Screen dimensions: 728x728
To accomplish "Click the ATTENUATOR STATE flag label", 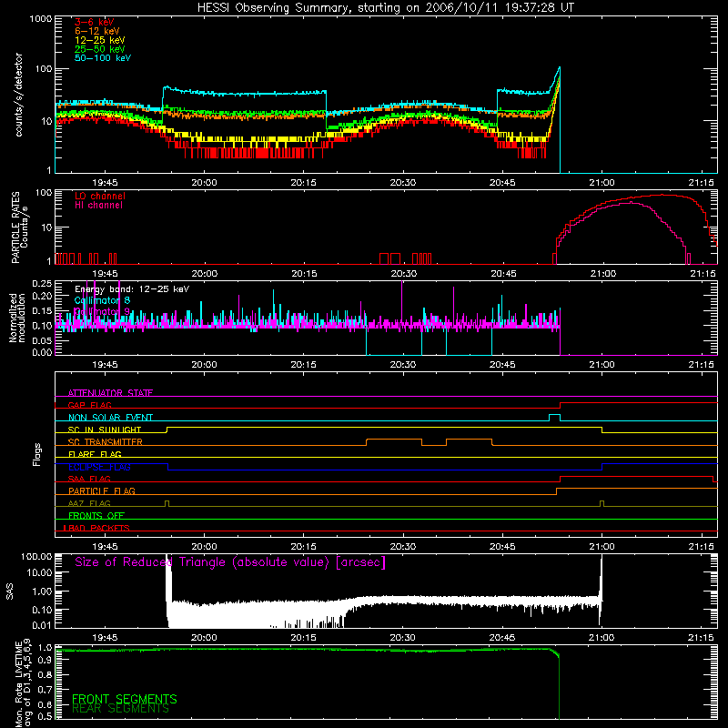I will pos(110,393).
